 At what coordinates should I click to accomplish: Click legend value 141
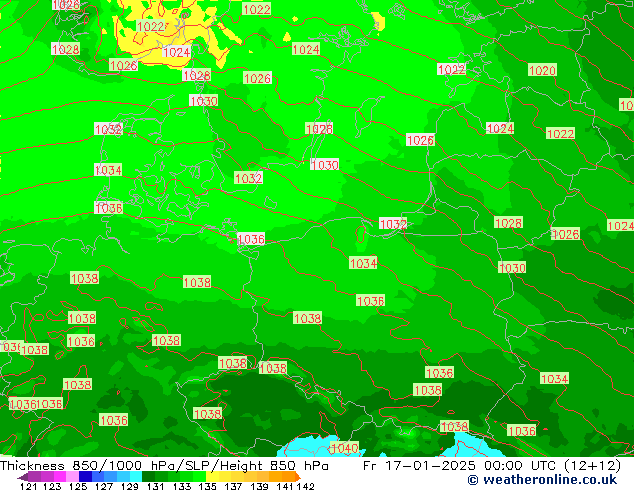(285, 486)
